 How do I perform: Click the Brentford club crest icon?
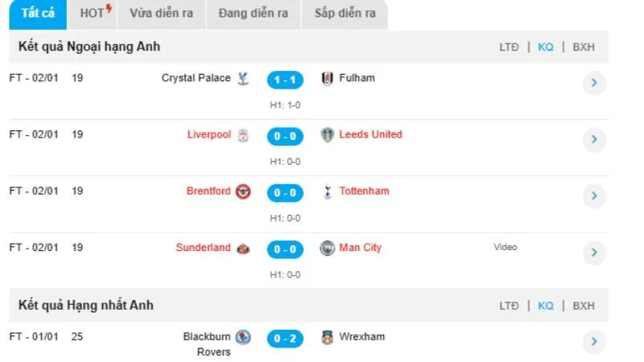pos(243,192)
